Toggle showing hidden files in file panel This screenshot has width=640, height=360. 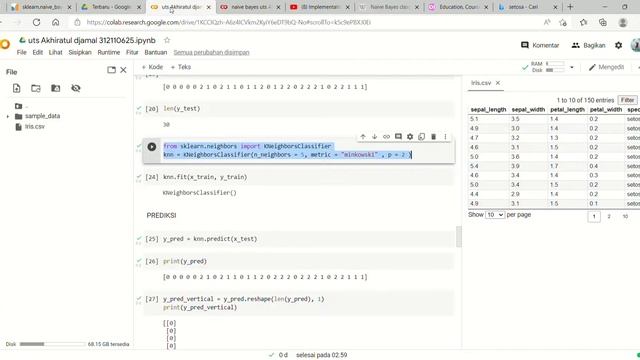pos(76,88)
